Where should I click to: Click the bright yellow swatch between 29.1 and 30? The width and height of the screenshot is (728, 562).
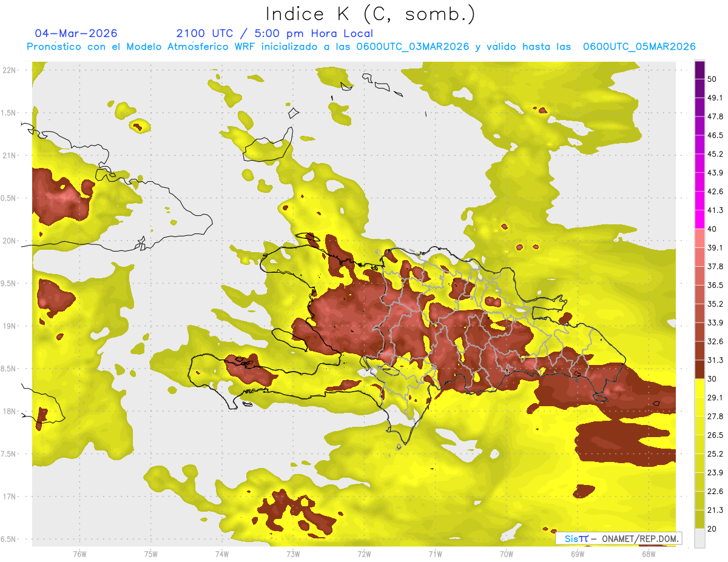pyautogui.click(x=699, y=389)
